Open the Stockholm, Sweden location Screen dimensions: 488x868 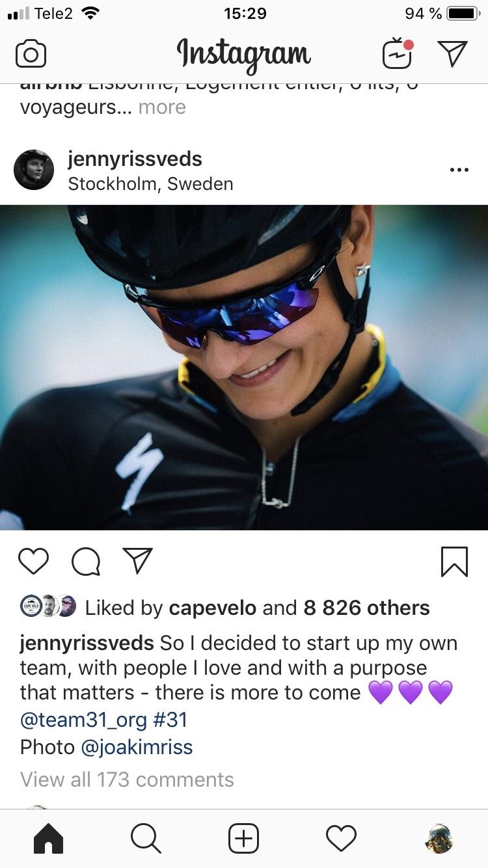(150, 184)
